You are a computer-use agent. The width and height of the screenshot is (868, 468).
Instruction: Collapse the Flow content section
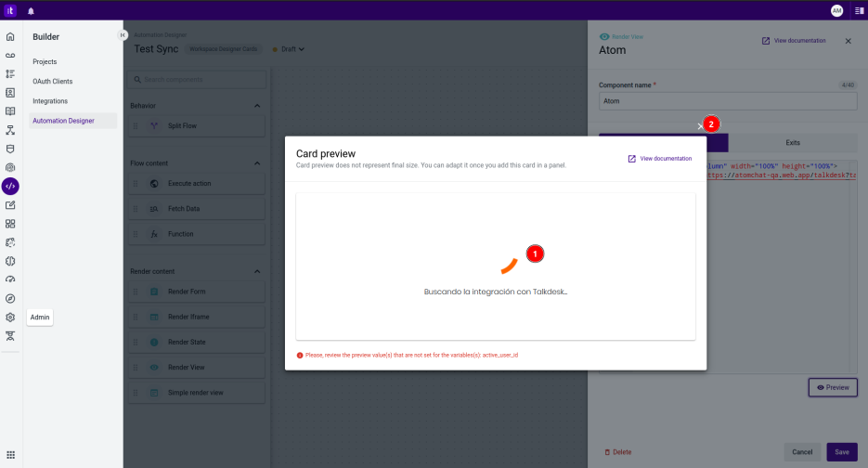257,163
